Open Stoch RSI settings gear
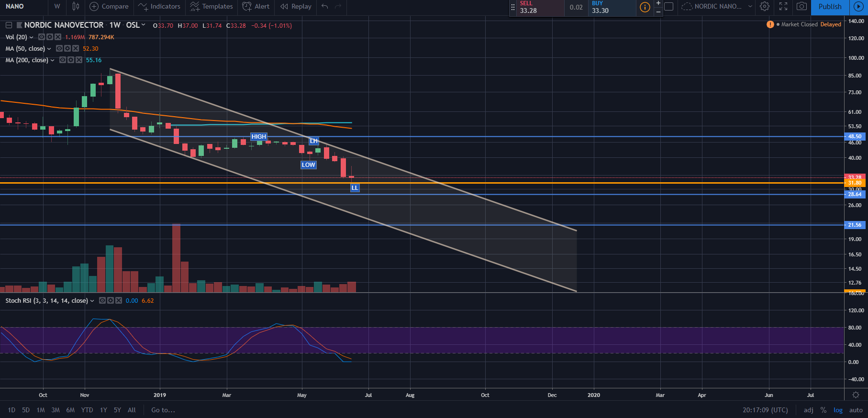This screenshot has width=868, height=418. click(111, 300)
